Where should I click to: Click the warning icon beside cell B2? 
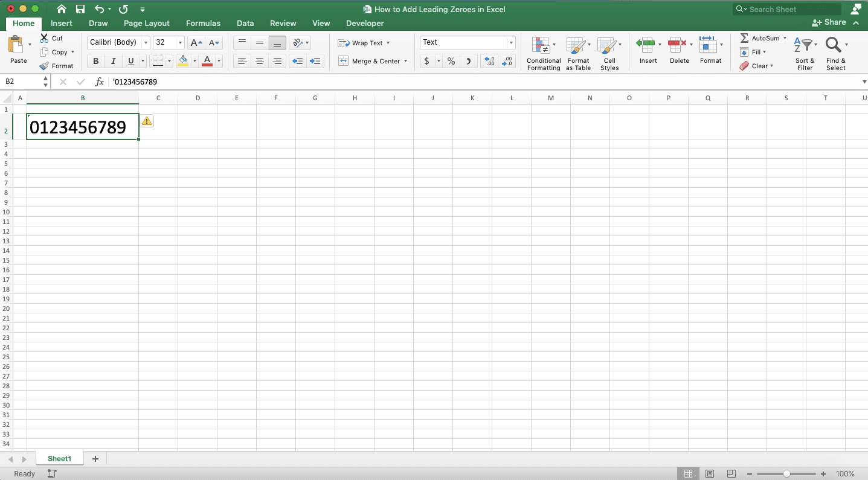[x=147, y=121]
